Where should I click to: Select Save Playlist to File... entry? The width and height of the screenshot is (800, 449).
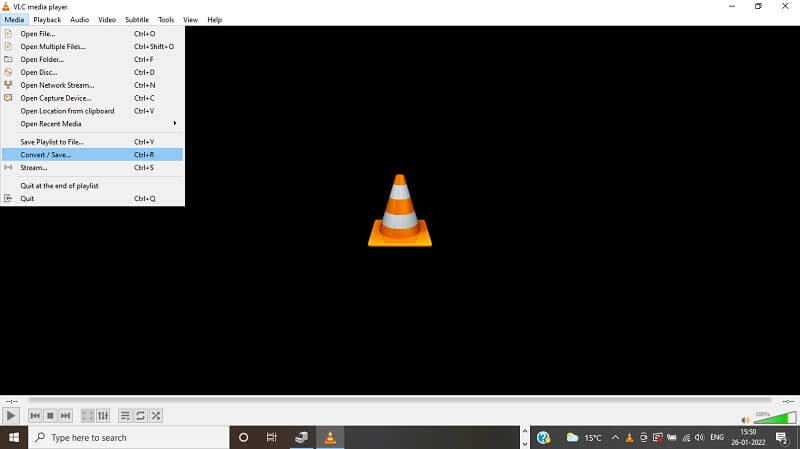92,142
